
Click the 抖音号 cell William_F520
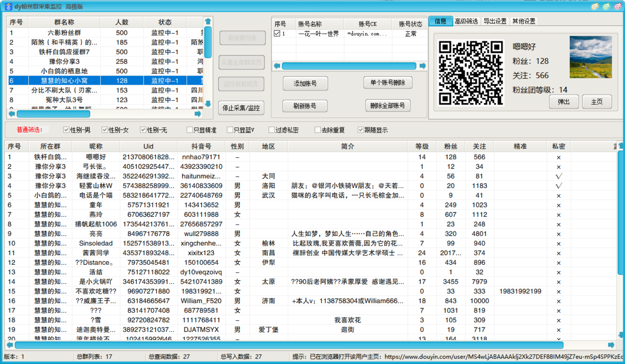pos(201,301)
